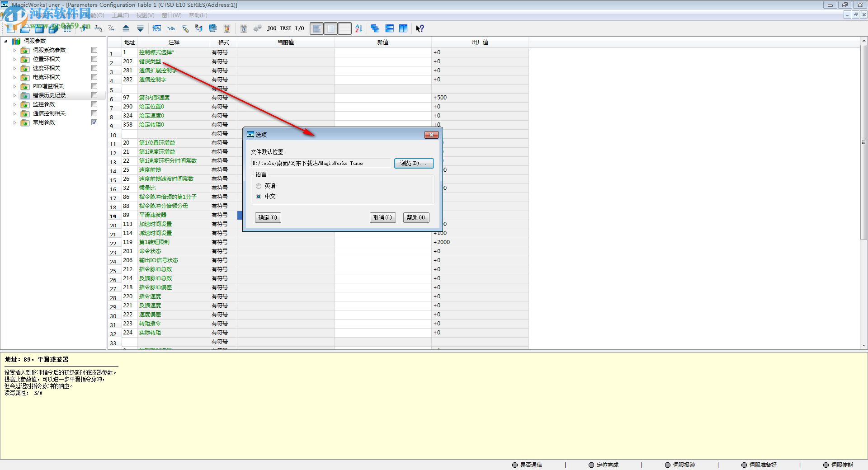Click the 文件默认位置 path field
868x470 pixels.
pyautogui.click(x=321, y=163)
